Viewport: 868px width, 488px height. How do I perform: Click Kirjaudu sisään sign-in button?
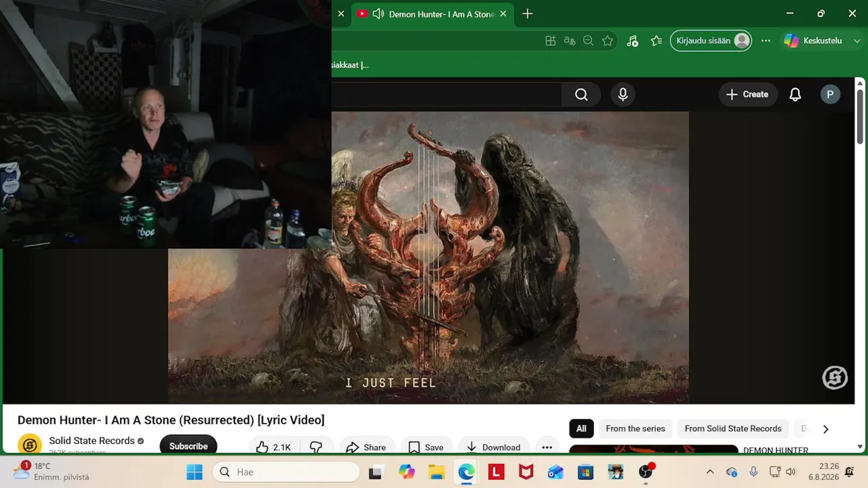coord(711,41)
